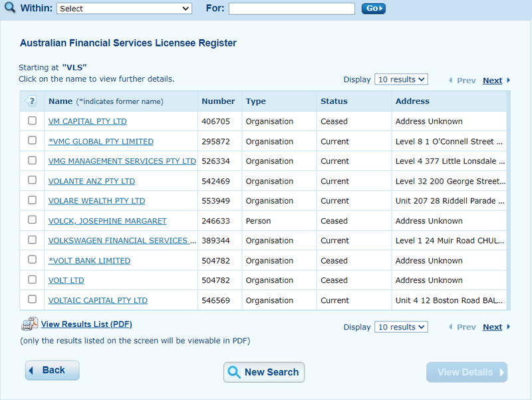Click licence number 526334
This screenshot has width=532, height=400.
pos(215,161)
